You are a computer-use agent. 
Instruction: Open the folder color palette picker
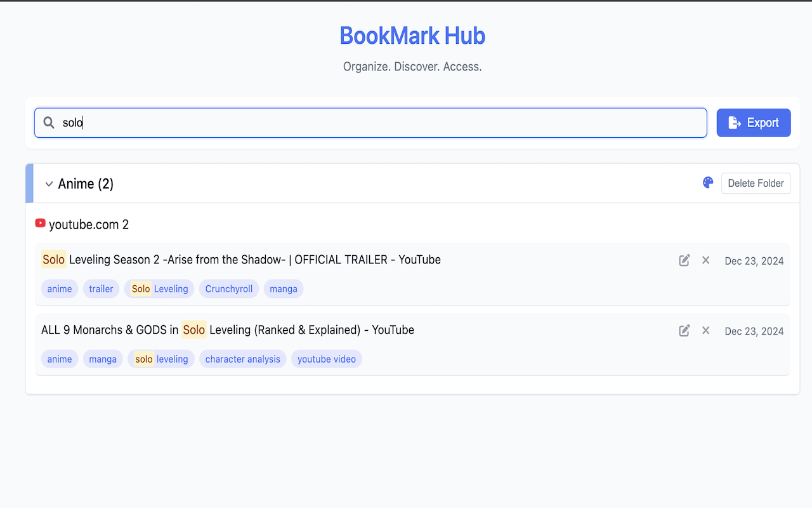(707, 182)
